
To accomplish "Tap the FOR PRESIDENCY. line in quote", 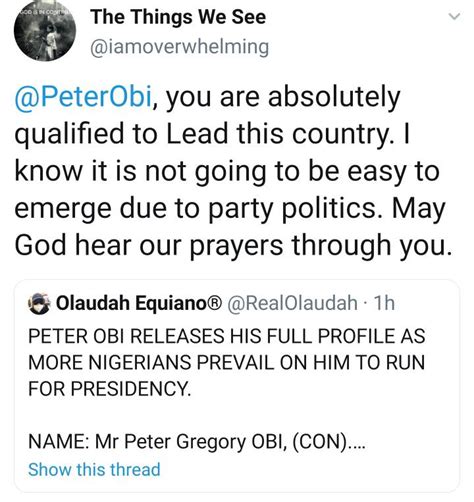I will 110,388.
